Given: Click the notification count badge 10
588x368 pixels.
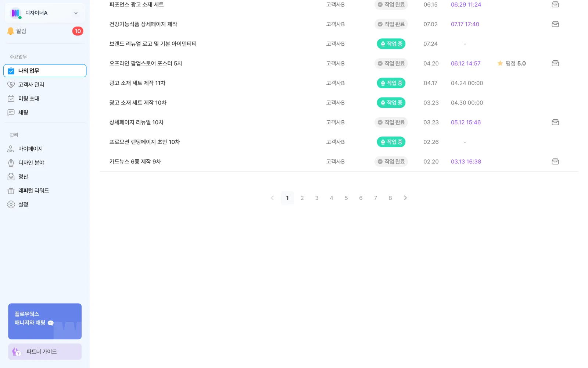Looking at the screenshot, I should click(x=78, y=31).
